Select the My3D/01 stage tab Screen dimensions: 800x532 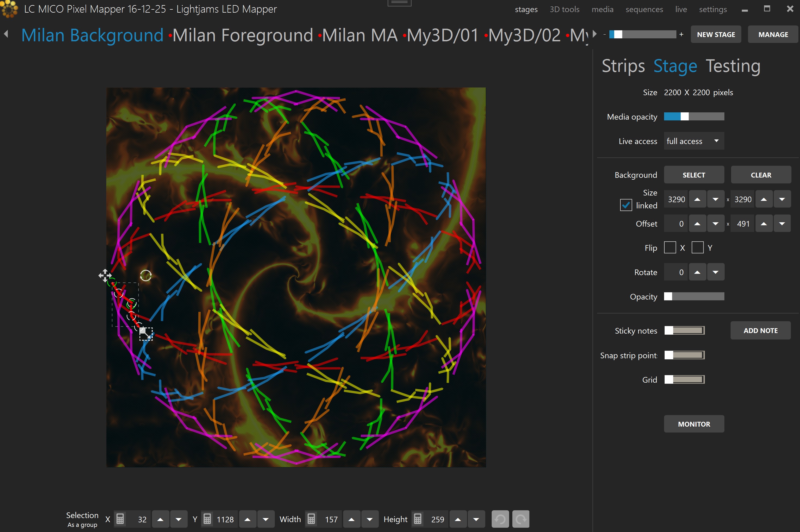443,35
